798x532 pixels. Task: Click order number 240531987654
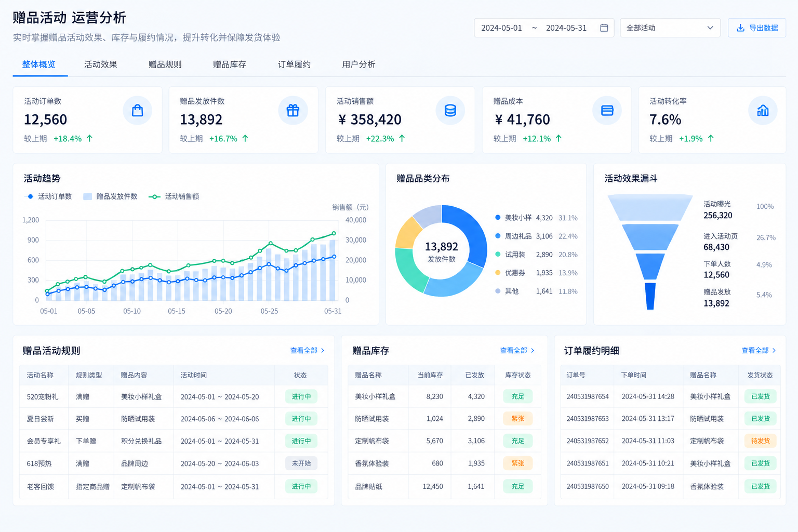click(588, 396)
